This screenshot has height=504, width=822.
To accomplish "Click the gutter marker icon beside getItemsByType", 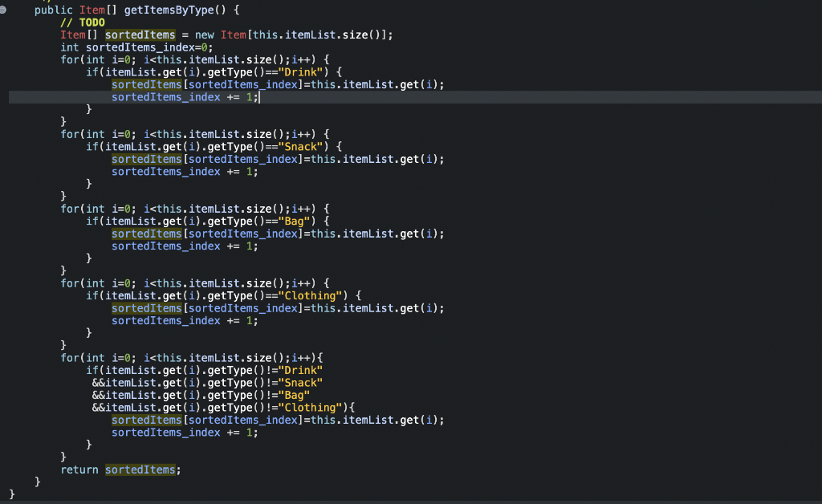I will (x=6, y=10).
